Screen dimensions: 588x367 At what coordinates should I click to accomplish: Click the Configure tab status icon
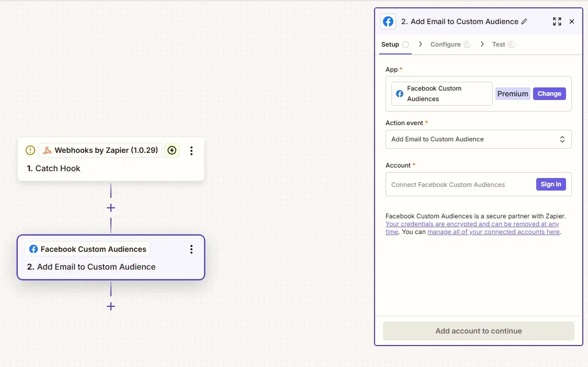467,45
